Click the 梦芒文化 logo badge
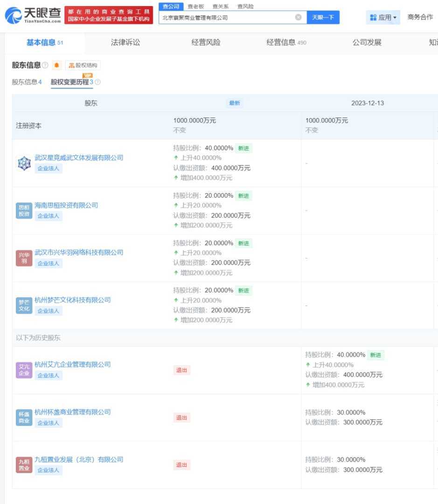Viewport: 438px width, 504px height. click(24, 306)
